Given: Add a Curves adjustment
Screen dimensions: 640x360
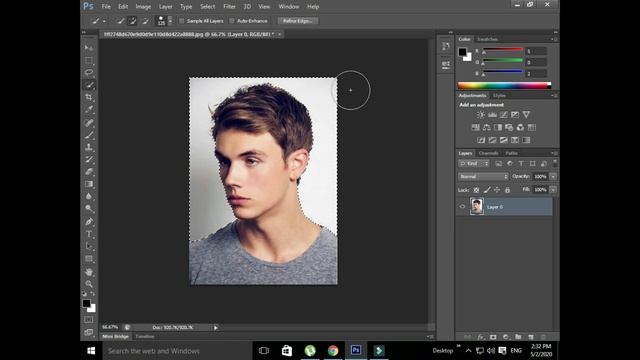Looking at the screenshot, I should tap(504, 115).
